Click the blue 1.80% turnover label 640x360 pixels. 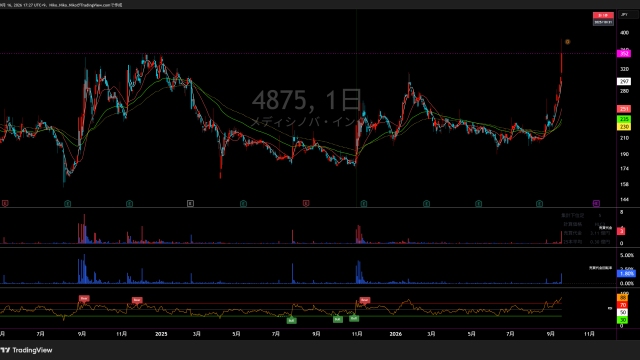coord(626,273)
